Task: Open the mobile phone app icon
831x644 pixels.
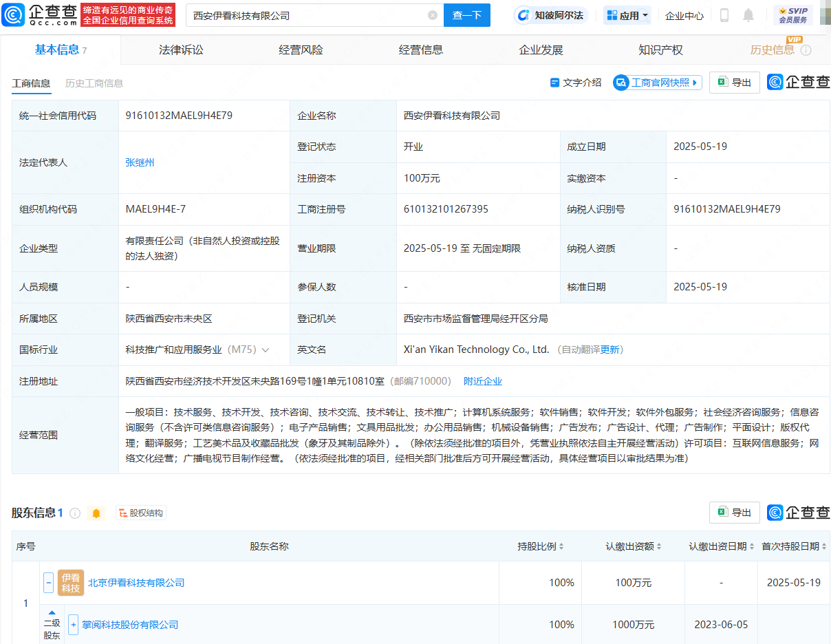Action: coord(724,15)
